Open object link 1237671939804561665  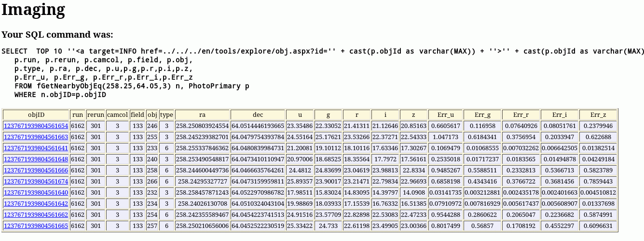[x=36, y=226]
